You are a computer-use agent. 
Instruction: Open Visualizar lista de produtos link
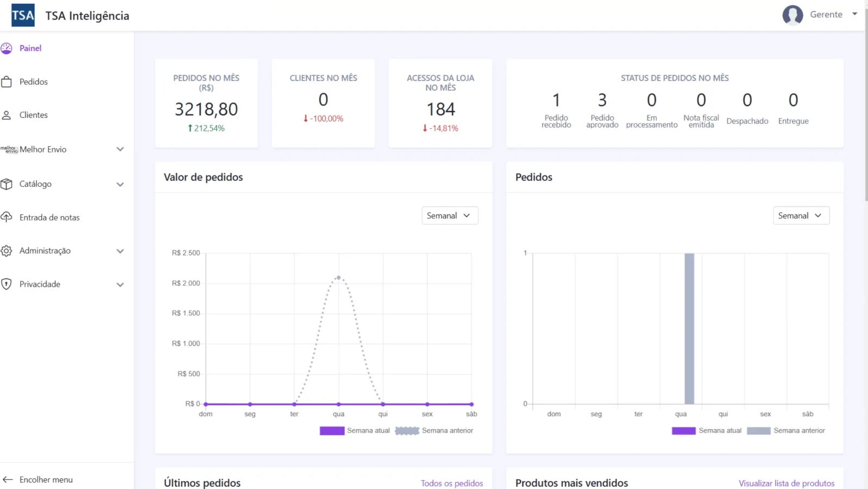786,483
